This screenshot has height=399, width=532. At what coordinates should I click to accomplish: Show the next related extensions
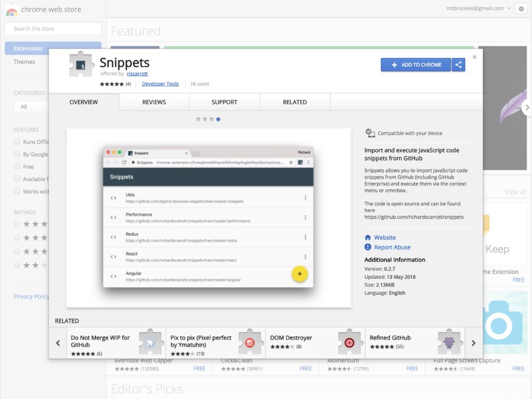pos(473,343)
